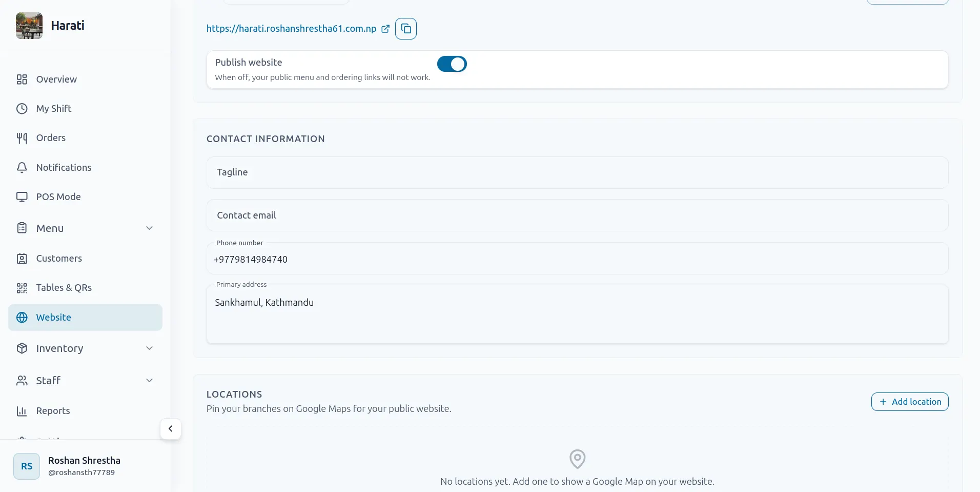Click the My Shift clock icon
980x492 pixels.
pyautogui.click(x=22, y=109)
